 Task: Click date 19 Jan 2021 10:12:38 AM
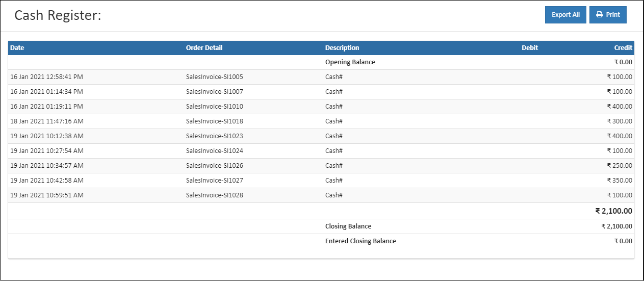point(47,136)
